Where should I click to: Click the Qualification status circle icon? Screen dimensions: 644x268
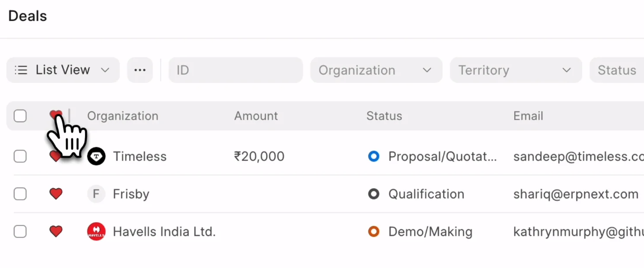point(373,194)
